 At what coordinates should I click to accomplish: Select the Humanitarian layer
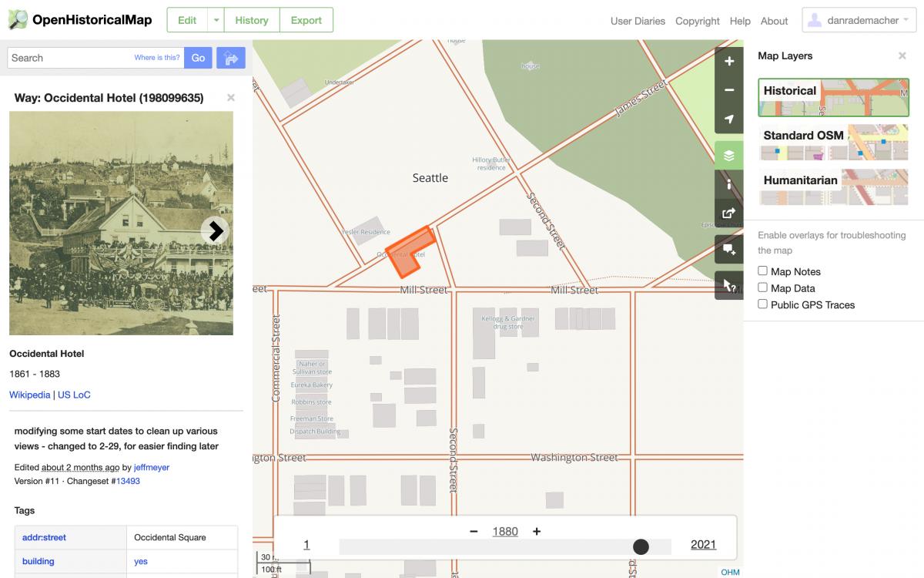pyautogui.click(x=833, y=187)
